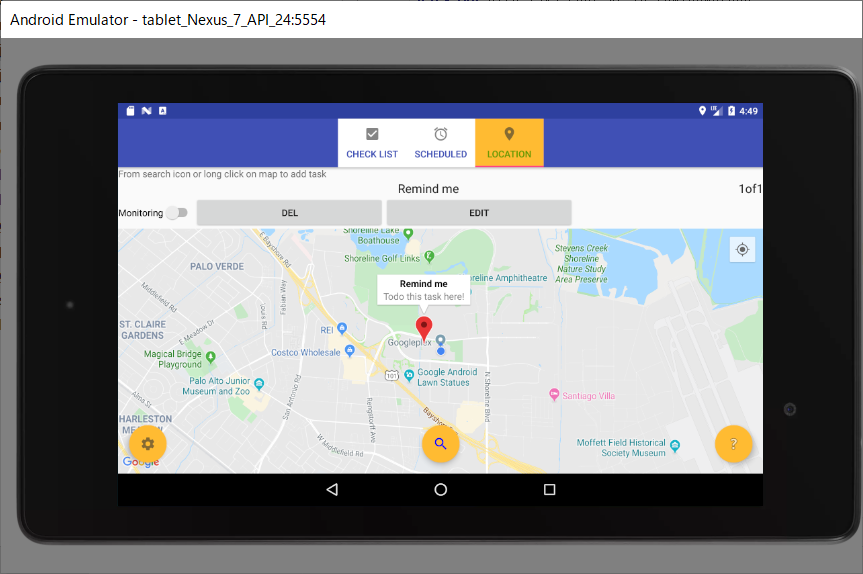Screen dimensions: 863x574
Task: Tap the Palo Alto Junior Museum pin
Action: pos(259,384)
